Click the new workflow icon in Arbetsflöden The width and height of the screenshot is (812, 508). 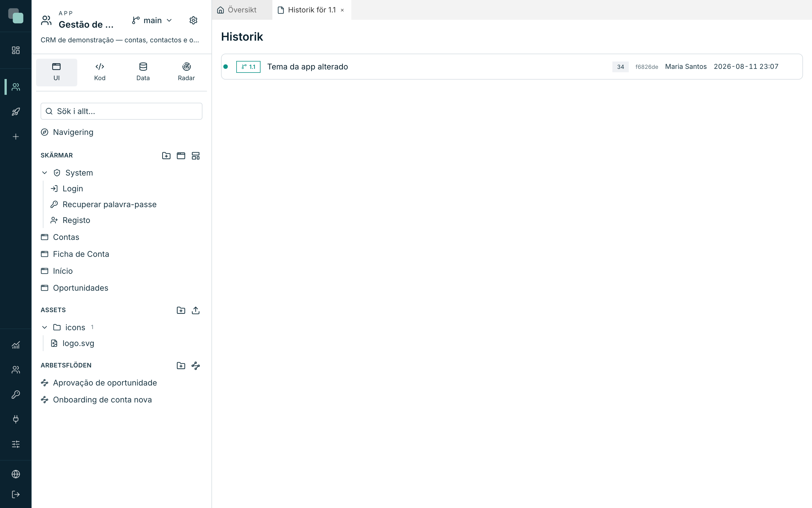click(196, 365)
